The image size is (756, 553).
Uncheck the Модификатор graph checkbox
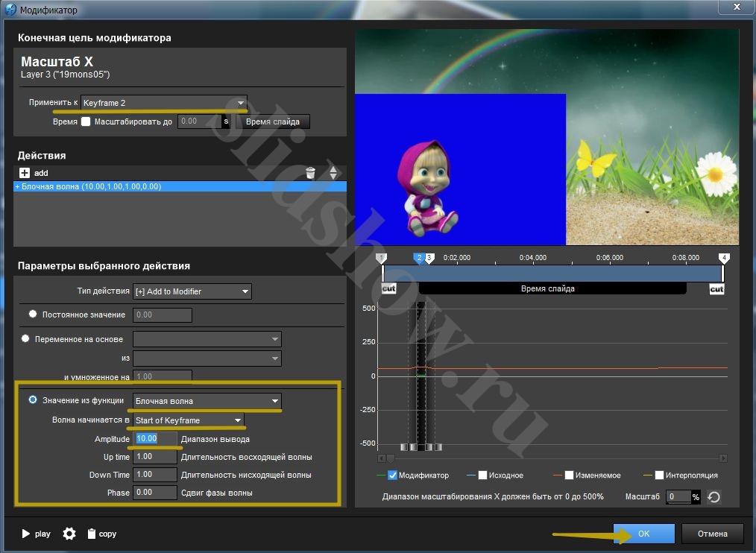tap(392, 475)
